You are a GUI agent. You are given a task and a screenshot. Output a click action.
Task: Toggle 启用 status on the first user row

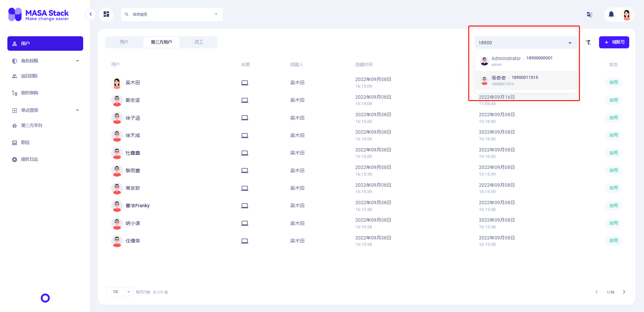(x=613, y=82)
